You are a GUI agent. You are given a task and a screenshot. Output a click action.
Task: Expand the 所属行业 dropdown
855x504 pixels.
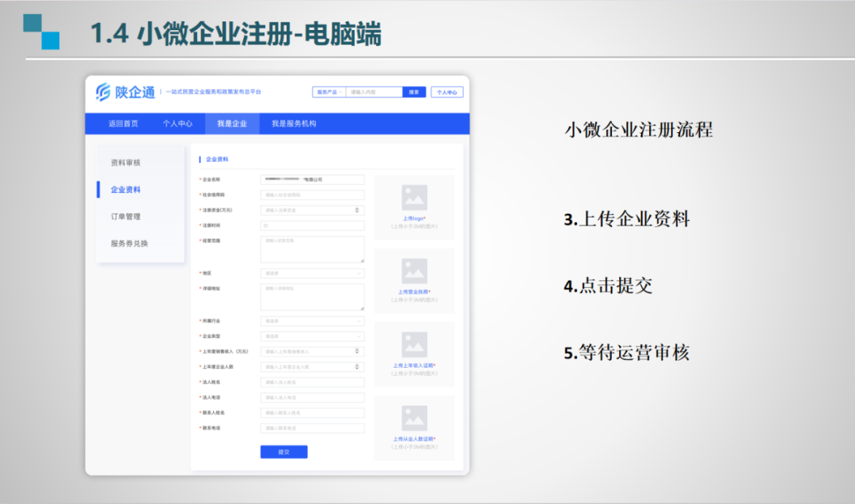coord(312,321)
